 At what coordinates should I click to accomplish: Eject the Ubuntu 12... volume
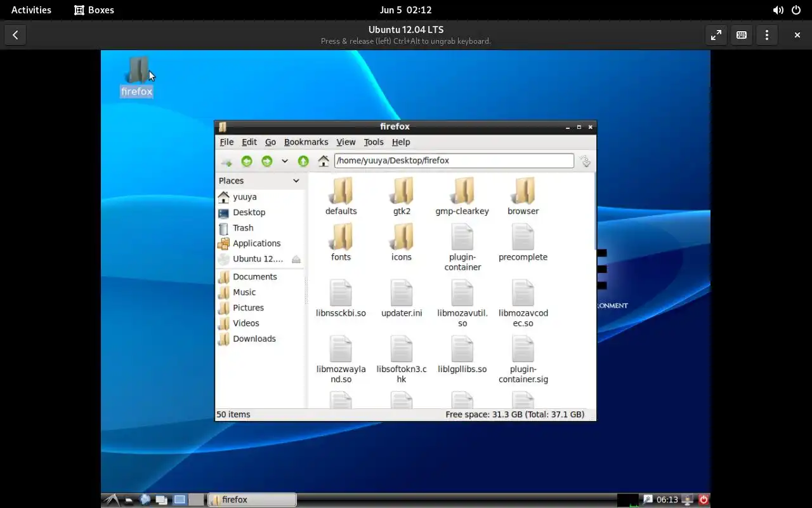296,259
